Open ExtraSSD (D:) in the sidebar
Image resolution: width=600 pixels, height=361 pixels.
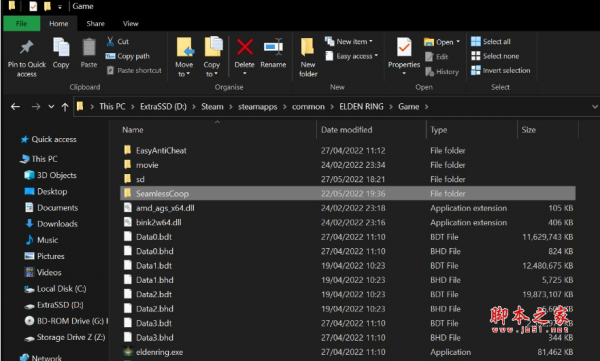[54, 305]
